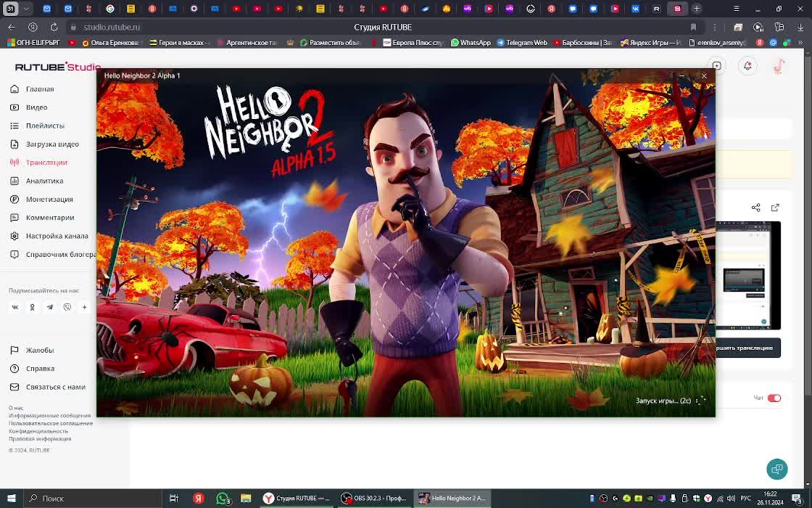Open Odnoklassniki social icon
812x508 pixels.
pyautogui.click(x=32, y=307)
